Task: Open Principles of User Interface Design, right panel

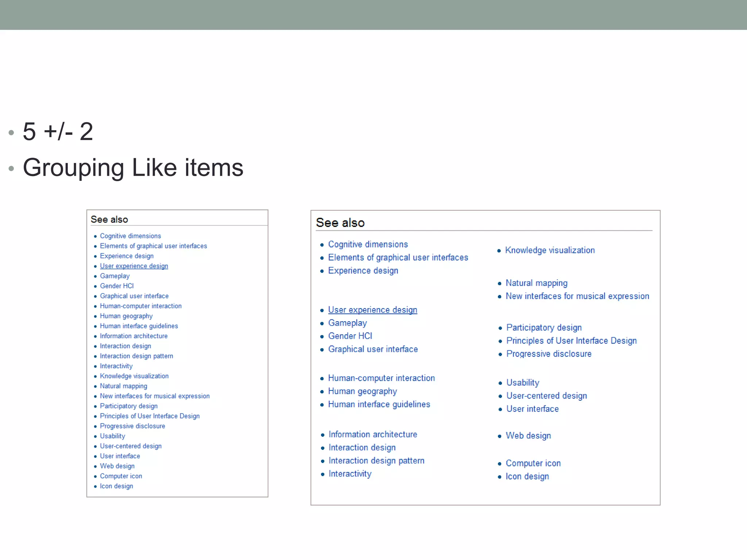Action: tap(571, 341)
